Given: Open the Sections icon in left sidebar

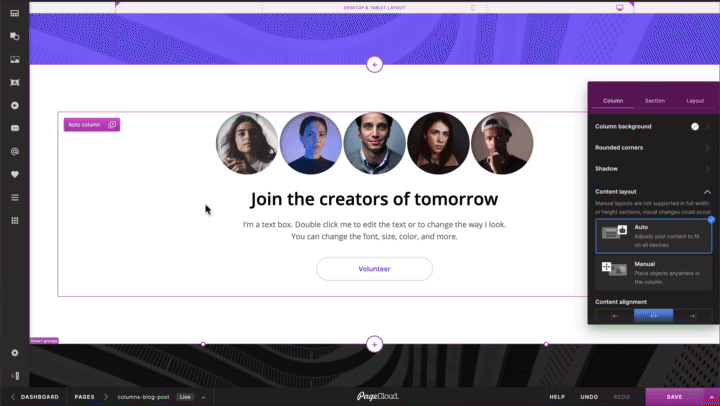Looking at the screenshot, I should point(15,13).
